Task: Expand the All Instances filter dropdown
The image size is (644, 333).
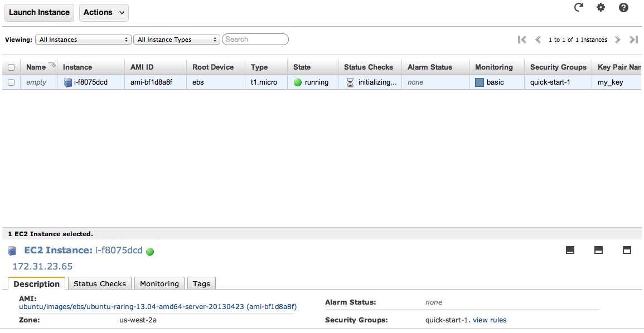Action: (x=83, y=40)
